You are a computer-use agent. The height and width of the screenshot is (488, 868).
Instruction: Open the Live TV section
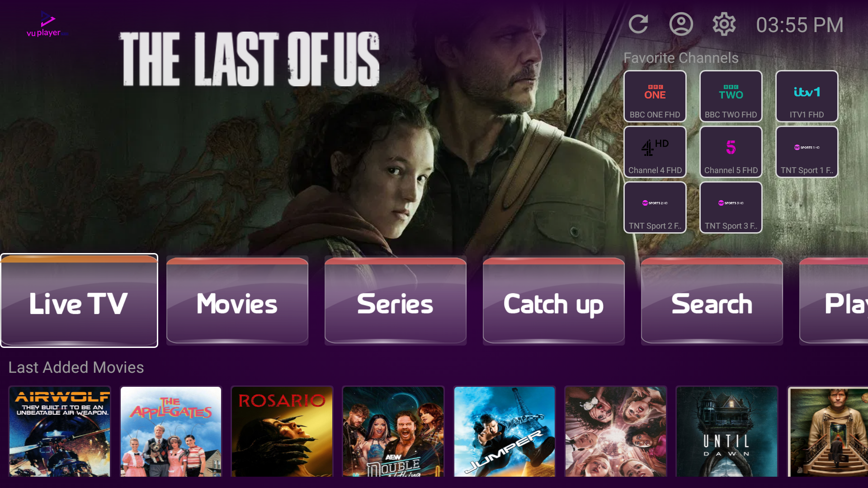[x=79, y=300]
